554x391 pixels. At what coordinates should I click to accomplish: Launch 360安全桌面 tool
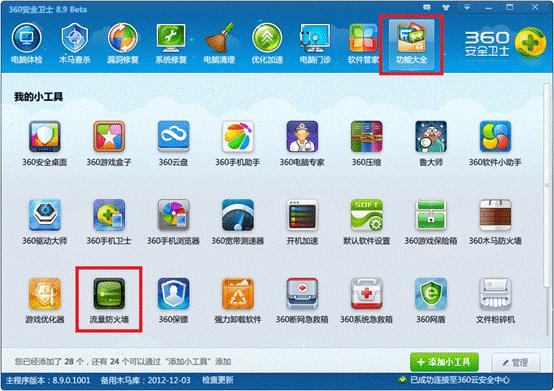pos(45,143)
